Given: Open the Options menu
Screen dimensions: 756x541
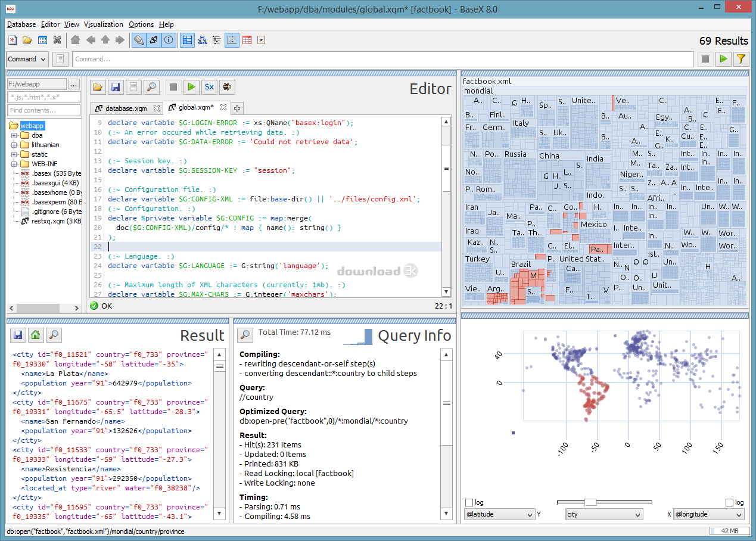Looking at the screenshot, I should (x=141, y=24).
